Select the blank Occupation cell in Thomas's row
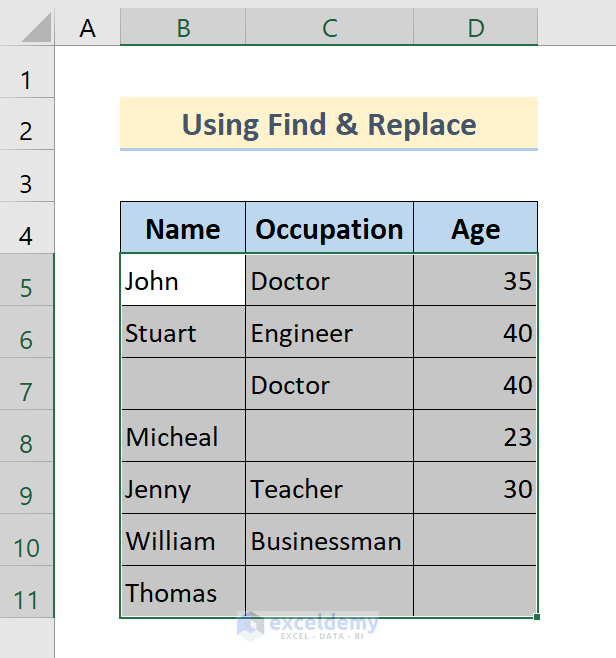Viewport: 616px width, 658px height. tap(329, 592)
